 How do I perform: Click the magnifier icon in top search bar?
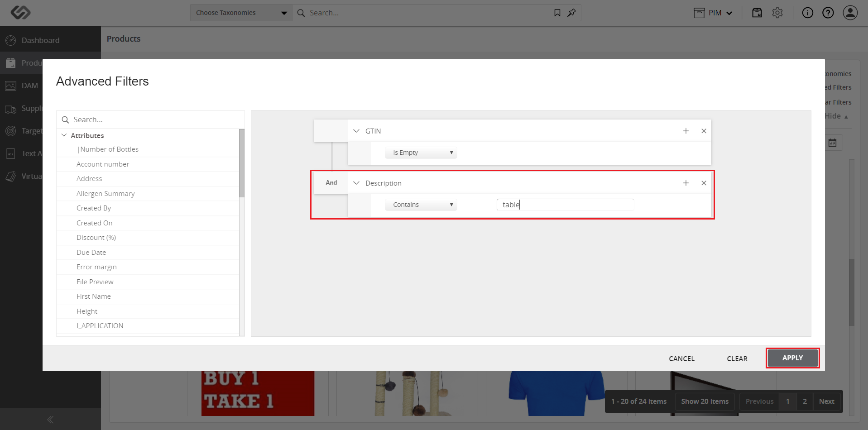(301, 13)
